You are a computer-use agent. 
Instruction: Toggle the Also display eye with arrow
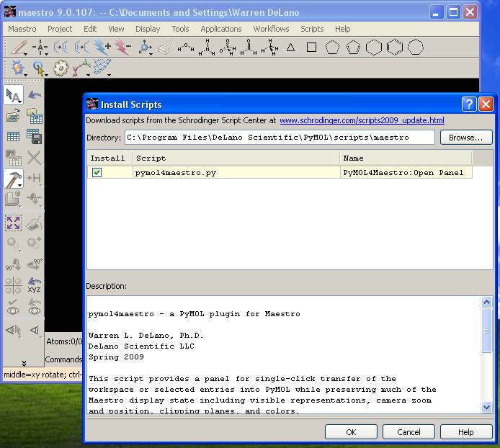click(34, 307)
